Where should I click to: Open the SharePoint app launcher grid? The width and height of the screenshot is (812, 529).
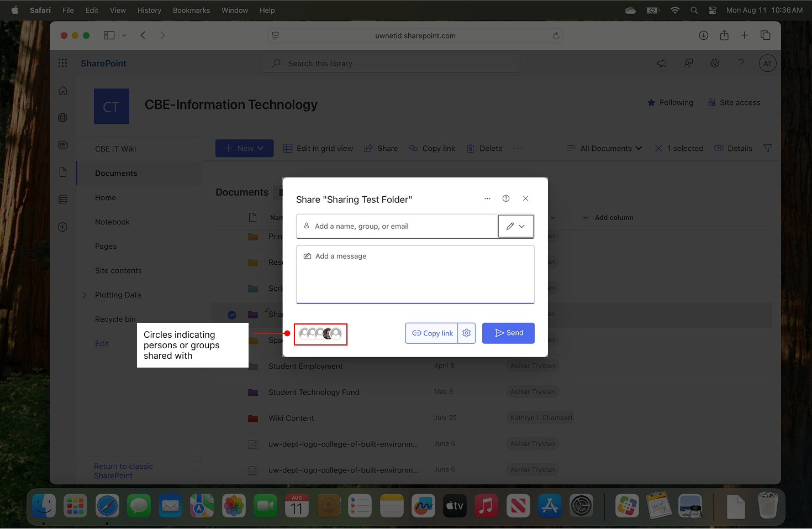pyautogui.click(x=63, y=64)
